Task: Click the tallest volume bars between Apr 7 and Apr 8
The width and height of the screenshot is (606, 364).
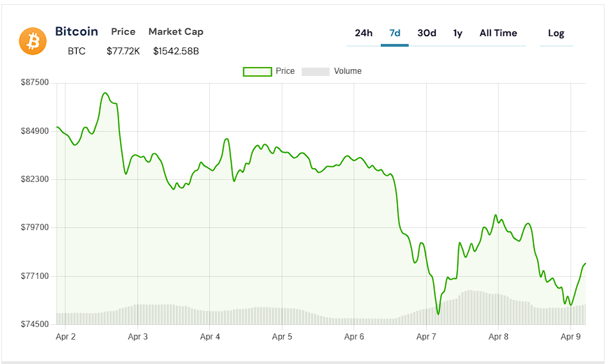Action: pyautogui.click(x=470, y=308)
